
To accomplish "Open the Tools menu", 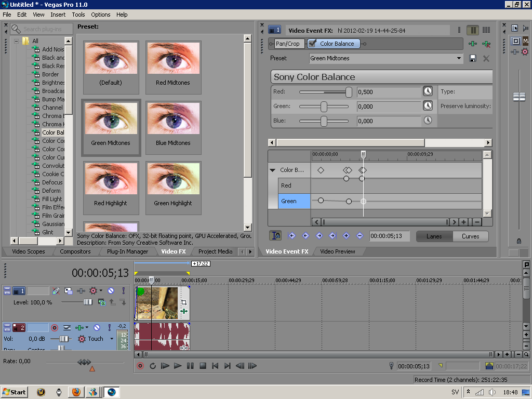I will point(78,15).
